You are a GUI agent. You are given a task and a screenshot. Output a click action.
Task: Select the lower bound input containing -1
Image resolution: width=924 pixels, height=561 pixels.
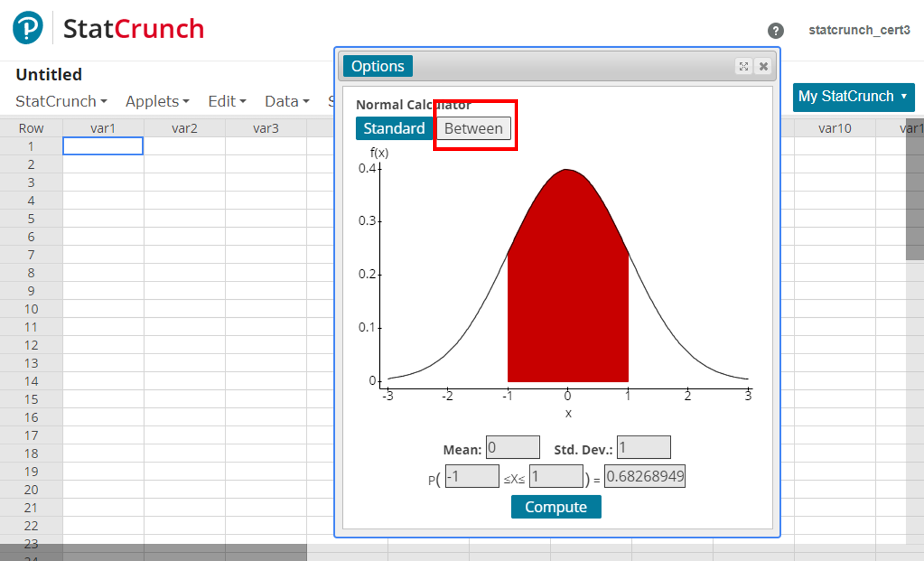pos(472,477)
